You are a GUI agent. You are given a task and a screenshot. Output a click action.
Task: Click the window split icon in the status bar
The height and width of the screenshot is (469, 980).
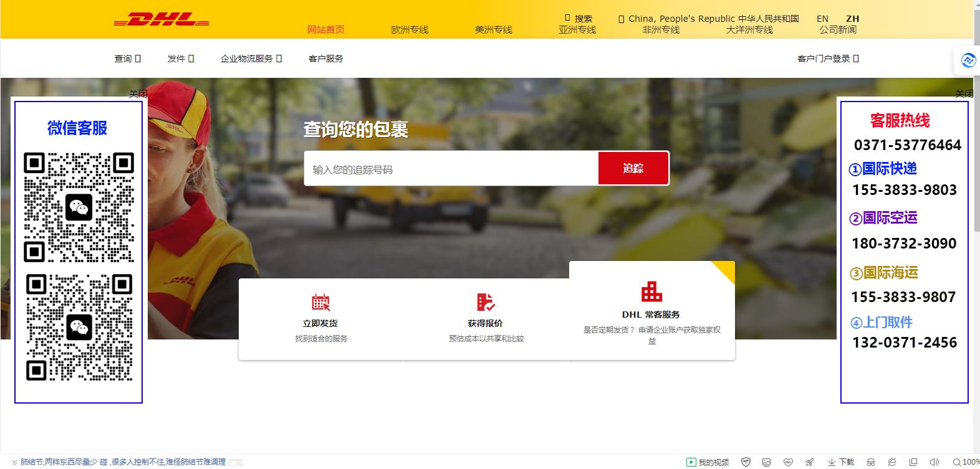pos(913,462)
